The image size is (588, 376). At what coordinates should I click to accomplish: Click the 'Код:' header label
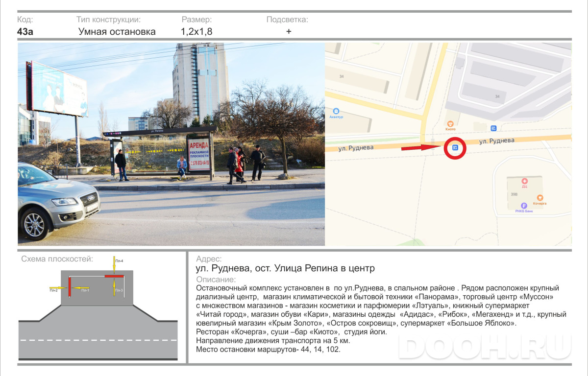click(x=25, y=20)
